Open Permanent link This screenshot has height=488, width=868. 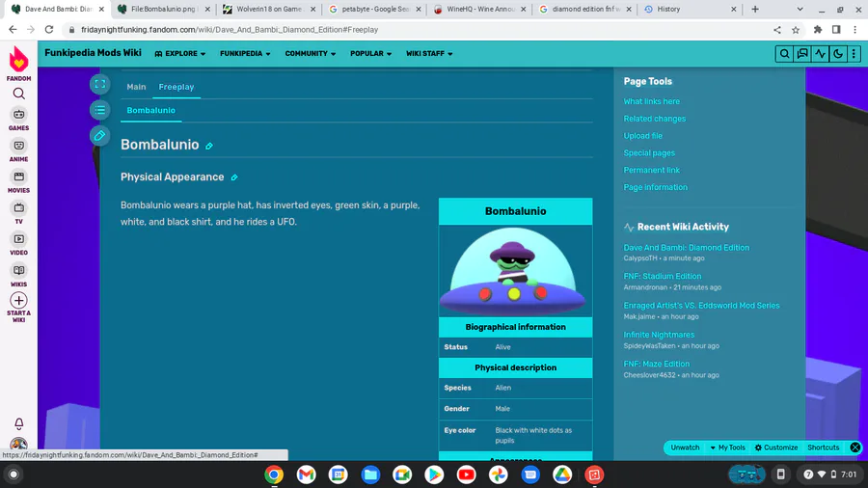652,171
